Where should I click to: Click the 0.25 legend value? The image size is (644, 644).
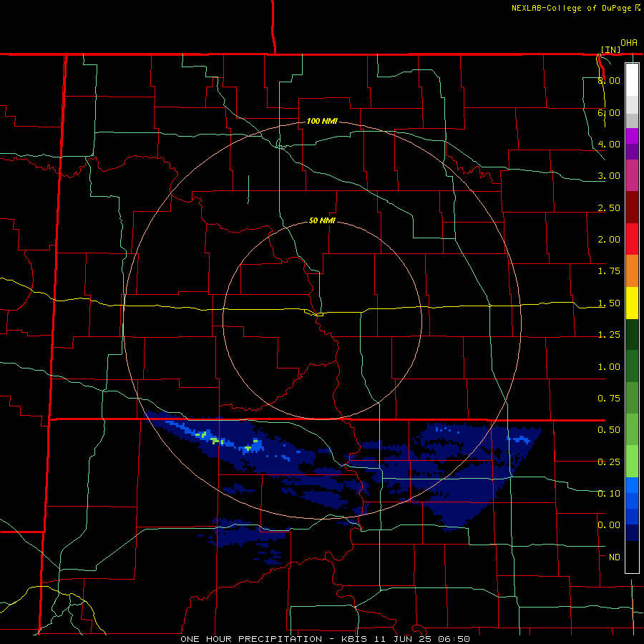(x=609, y=462)
